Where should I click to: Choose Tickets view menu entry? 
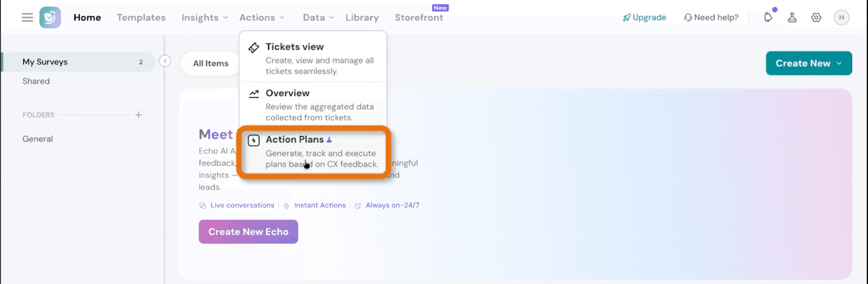pyautogui.click(x=313, y=58)
